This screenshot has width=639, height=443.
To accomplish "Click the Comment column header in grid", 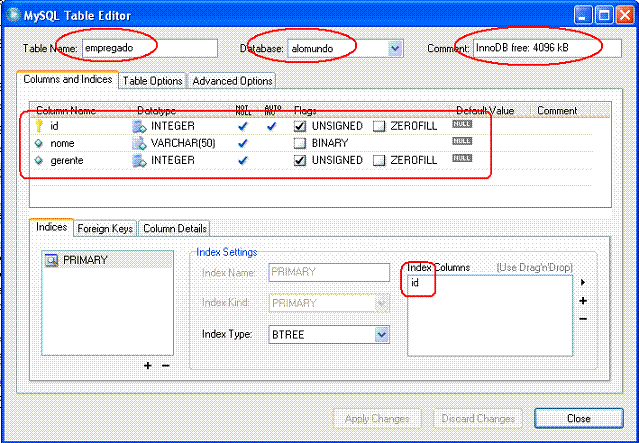I will (x=557, y=111).
